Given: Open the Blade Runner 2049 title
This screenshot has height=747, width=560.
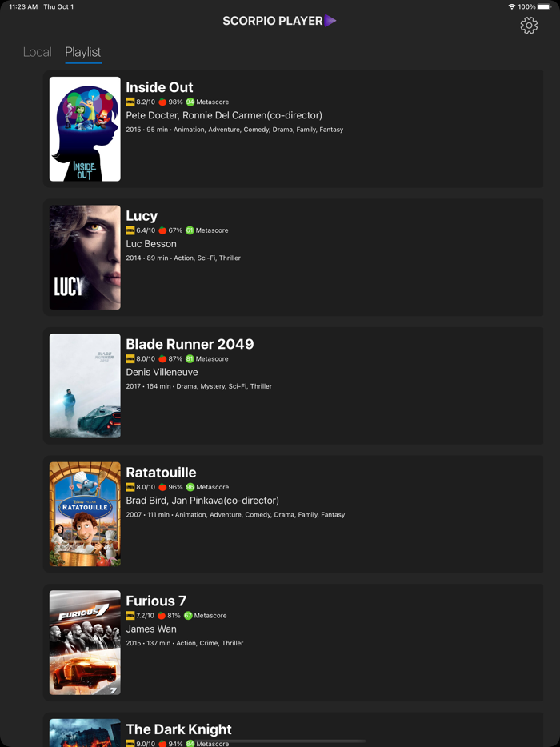Looking at the screenshot, I should point(190,344).
